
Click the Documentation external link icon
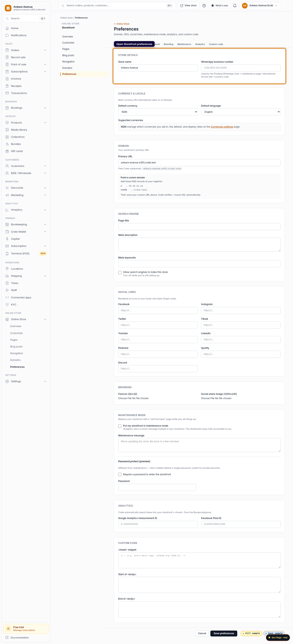click(x=7, y=637)
